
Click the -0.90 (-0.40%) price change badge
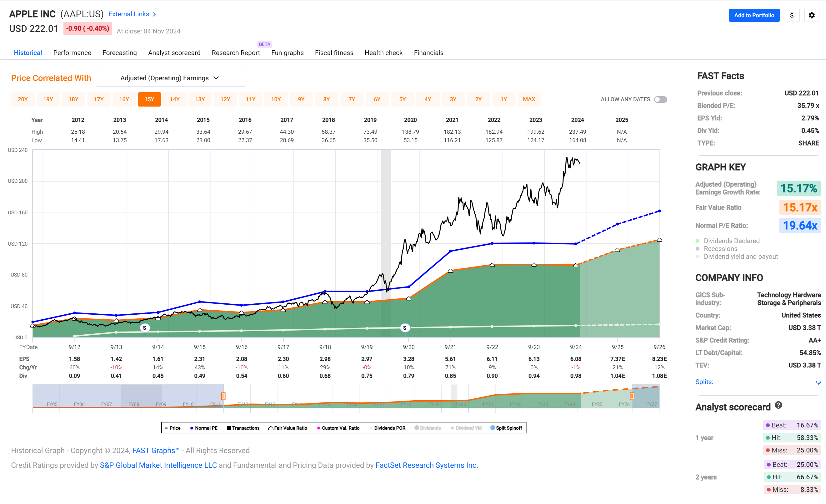coord(88,28)
